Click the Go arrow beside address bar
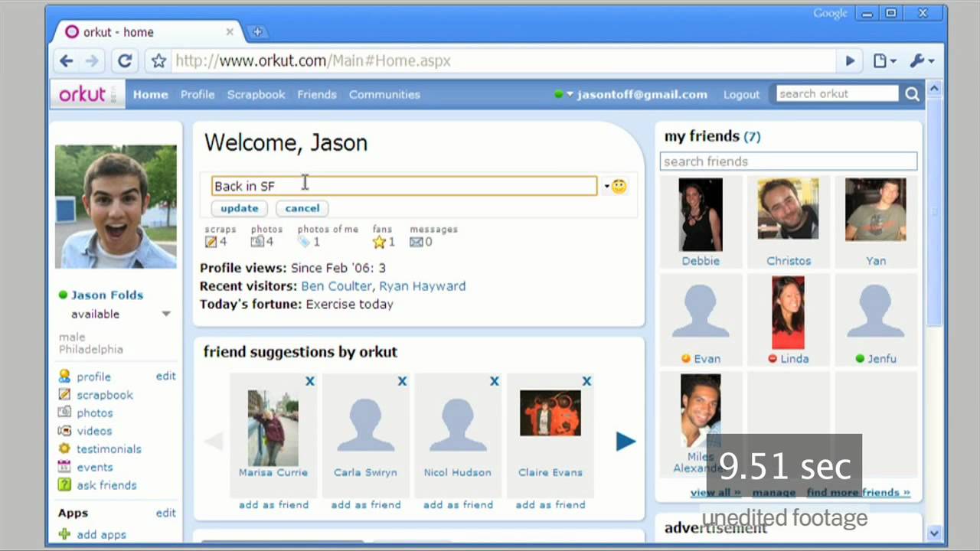Image resolution: width=980 pixels, height=551 pixels. tap(850, 61)
